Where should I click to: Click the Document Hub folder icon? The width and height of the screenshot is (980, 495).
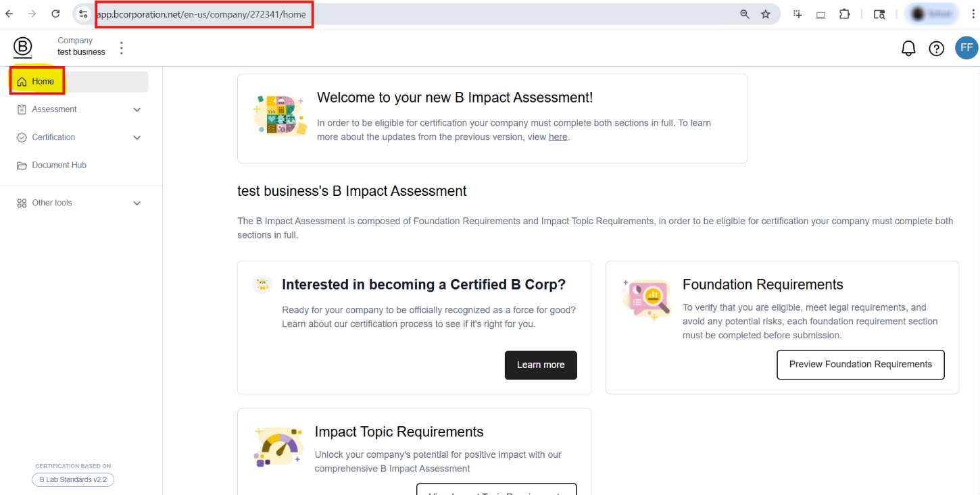tap(22, 165)
